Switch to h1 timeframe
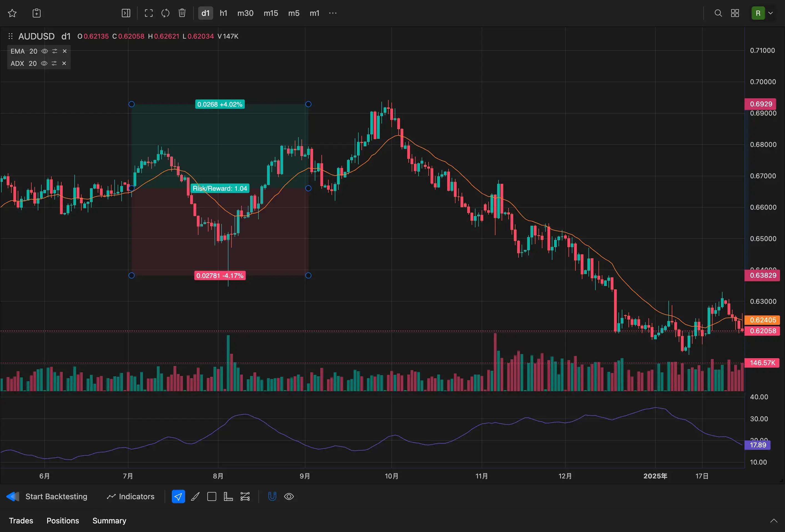This screenshot has height=532, width=785. click(x=223, y=13)
